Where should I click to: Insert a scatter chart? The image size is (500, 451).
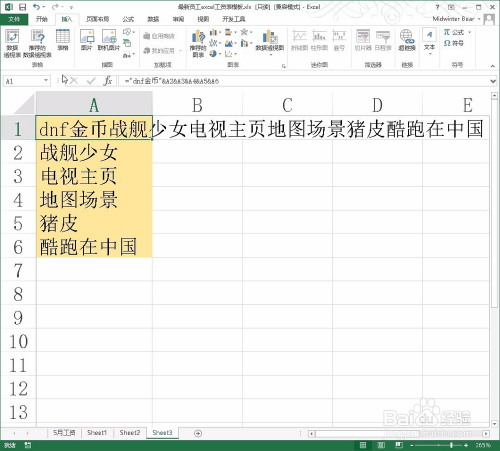click(230, 54)
